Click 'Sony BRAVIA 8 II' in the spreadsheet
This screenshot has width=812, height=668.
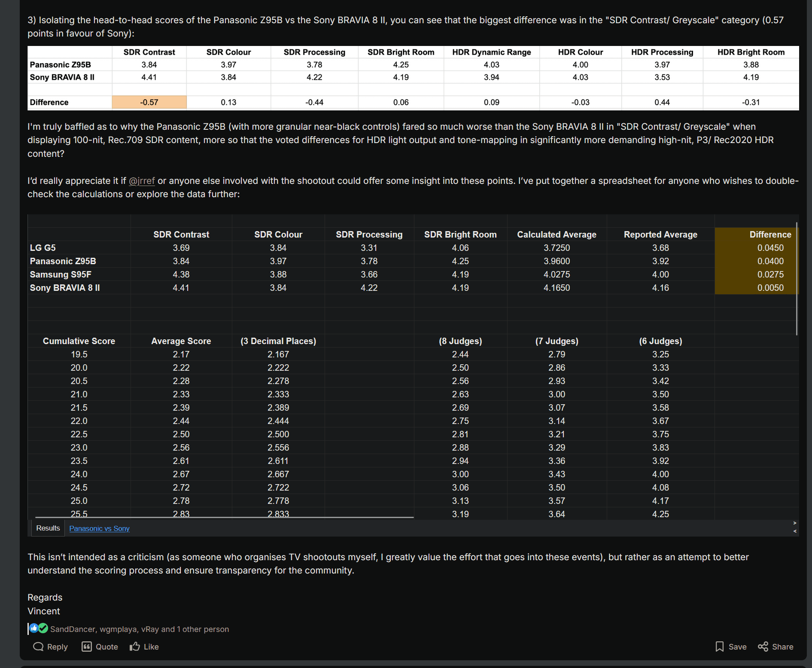point(65,288)
